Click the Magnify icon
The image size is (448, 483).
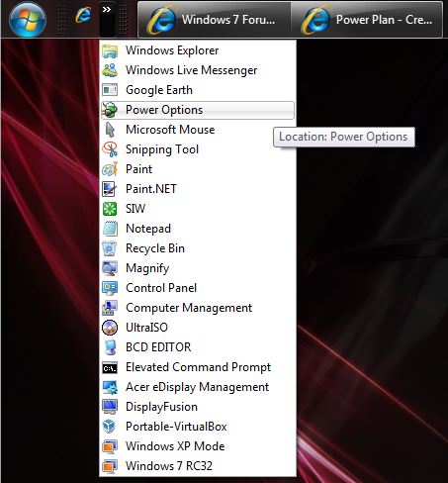pos(110,268)
